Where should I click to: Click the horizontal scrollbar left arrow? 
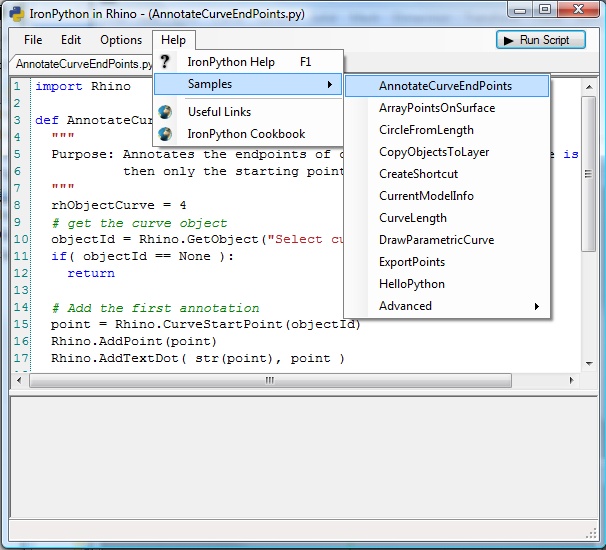click(19, 380)
